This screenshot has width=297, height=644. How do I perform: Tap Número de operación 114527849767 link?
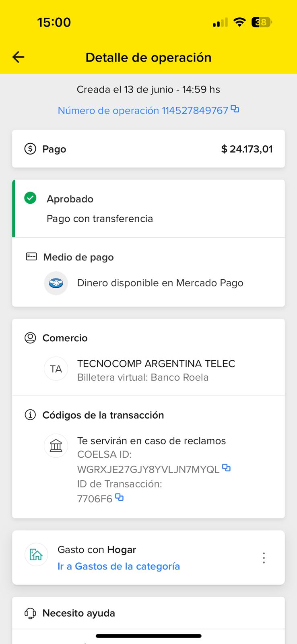tap(143, 111)
